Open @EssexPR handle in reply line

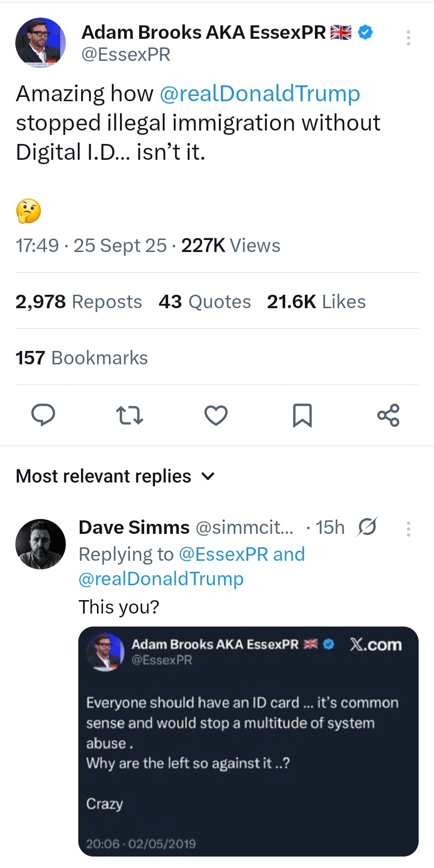[223, 554]
